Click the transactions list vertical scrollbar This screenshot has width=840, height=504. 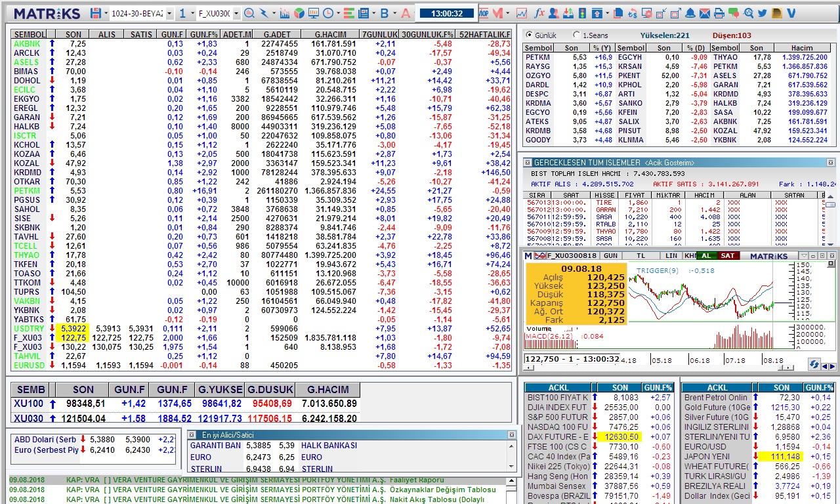[x=831, y=220]
